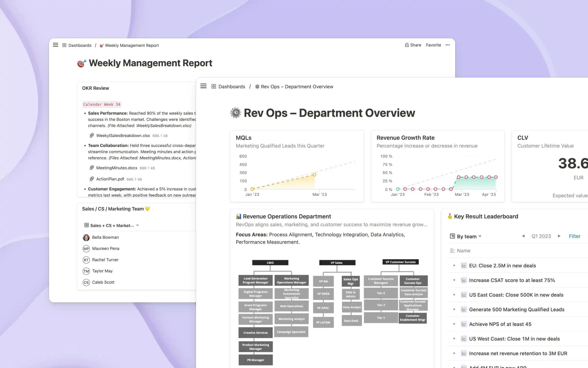Select Bella Bowman in team list

coord(105,237)
